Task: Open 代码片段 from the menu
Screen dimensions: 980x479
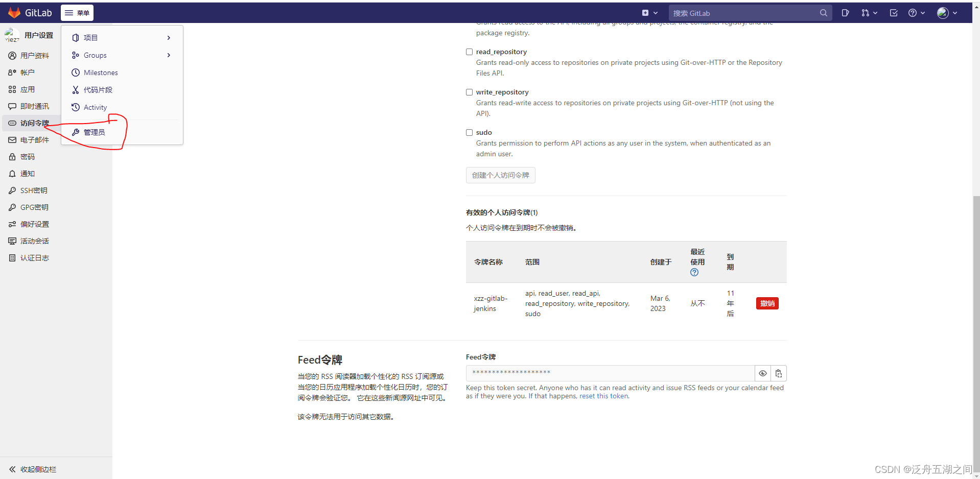Action: pyautogui.click(x=122, y=90)
